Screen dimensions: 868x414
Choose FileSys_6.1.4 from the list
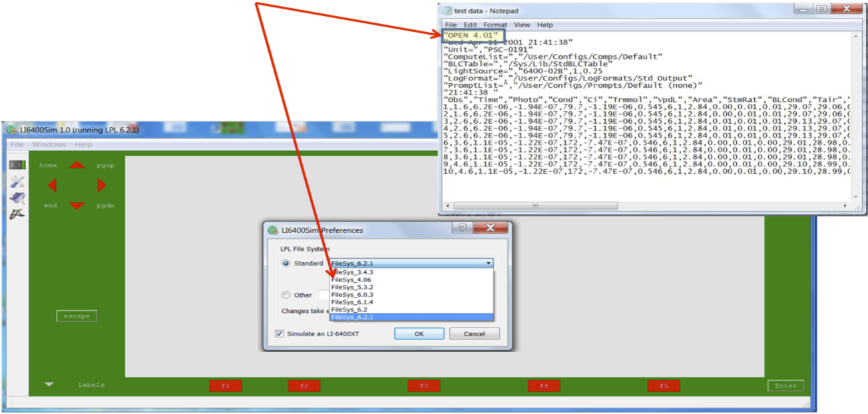point(411,302)
